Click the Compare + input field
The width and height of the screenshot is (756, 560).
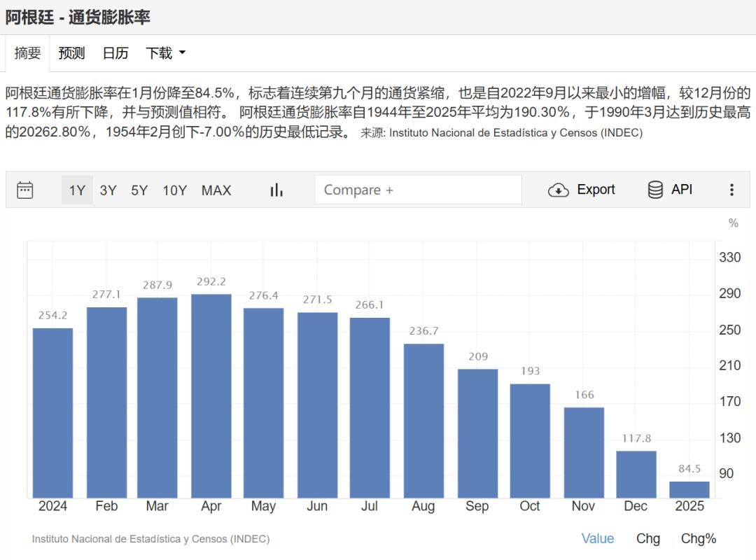(418, 190)
